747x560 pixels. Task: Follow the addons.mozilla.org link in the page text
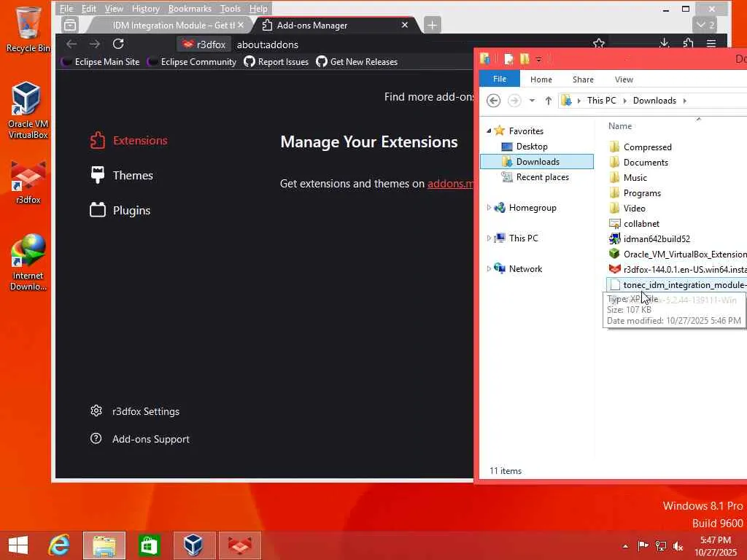pos(450,183)
